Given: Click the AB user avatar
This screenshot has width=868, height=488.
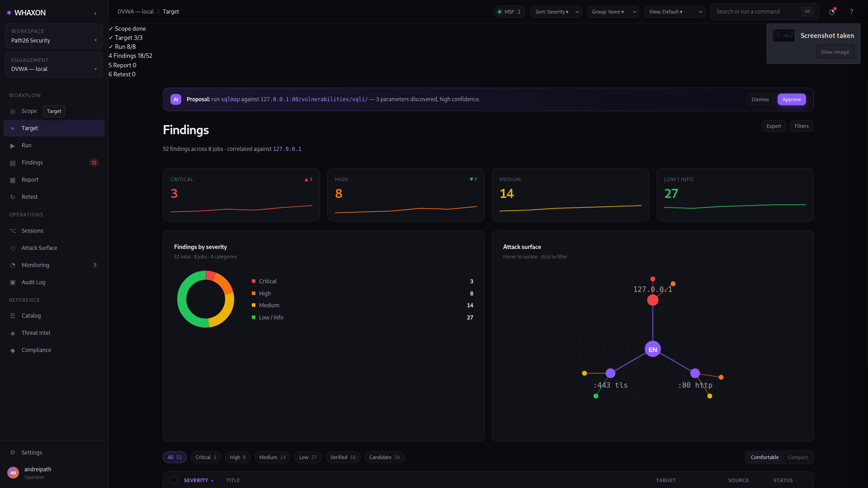Looking at the screenshot, I should coord(13,473).
